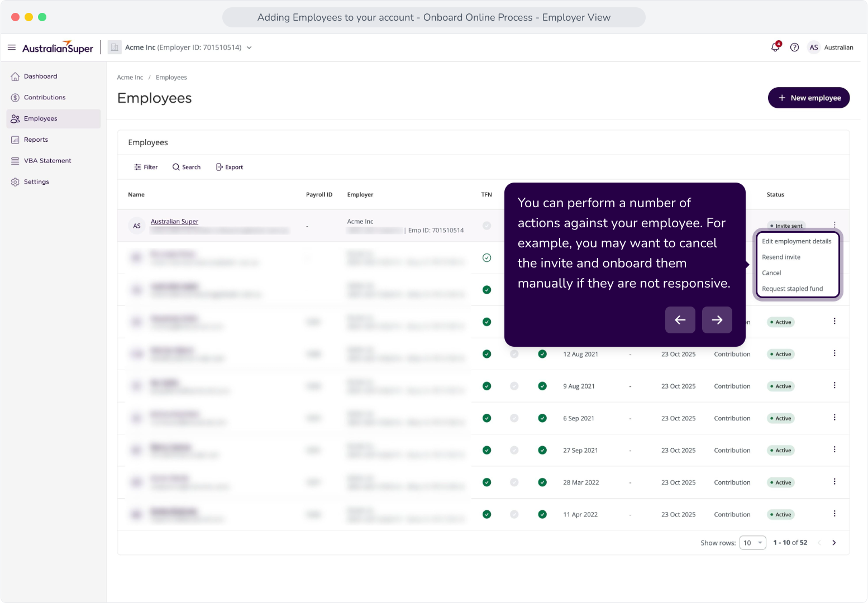The width and height of the screenshot is (868, 603).
Task: Click TFN check in 12 Aug 2021 row
Action: click(487, 354)
